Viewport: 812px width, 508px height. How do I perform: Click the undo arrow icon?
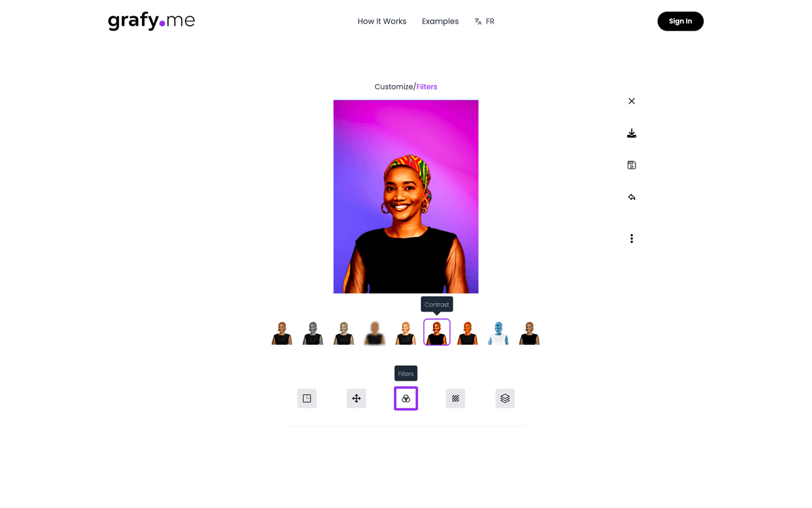pyautogui.click(x=631, y=197)
